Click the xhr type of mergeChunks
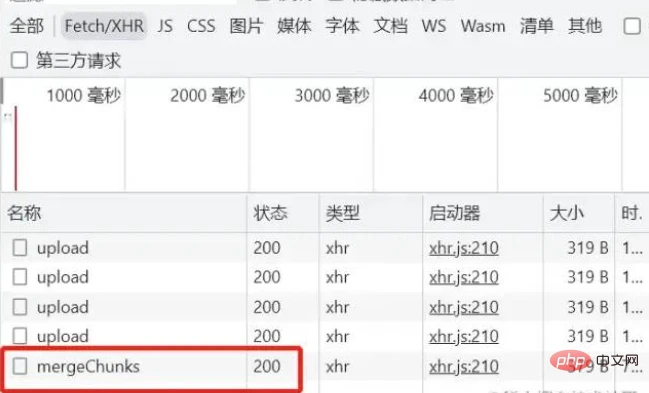649x393 pixels. point(337,366)
